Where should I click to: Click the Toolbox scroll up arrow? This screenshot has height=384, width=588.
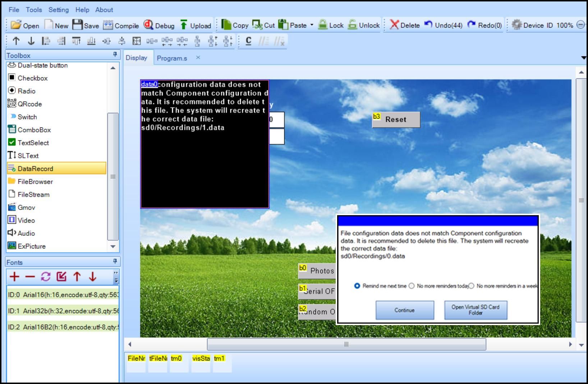[x=113, y=68]
